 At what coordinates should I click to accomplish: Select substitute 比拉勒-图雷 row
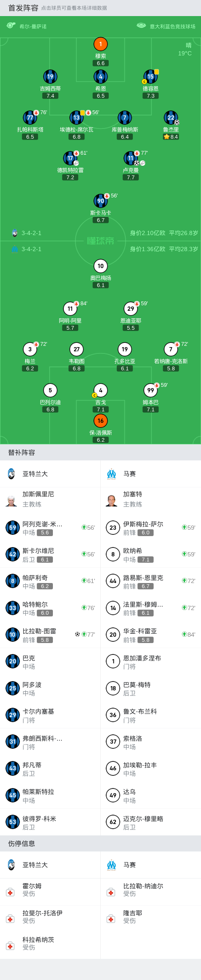coord(50,635)
